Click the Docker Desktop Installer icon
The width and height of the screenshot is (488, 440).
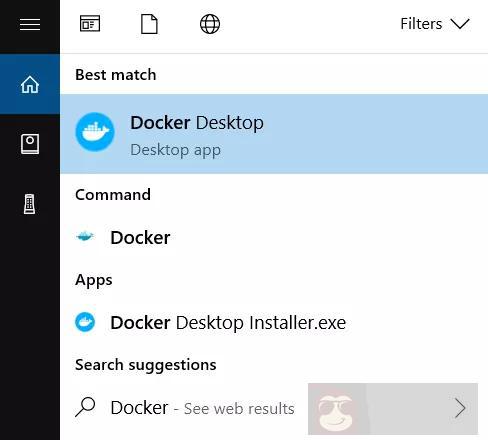tap(85, 322)
